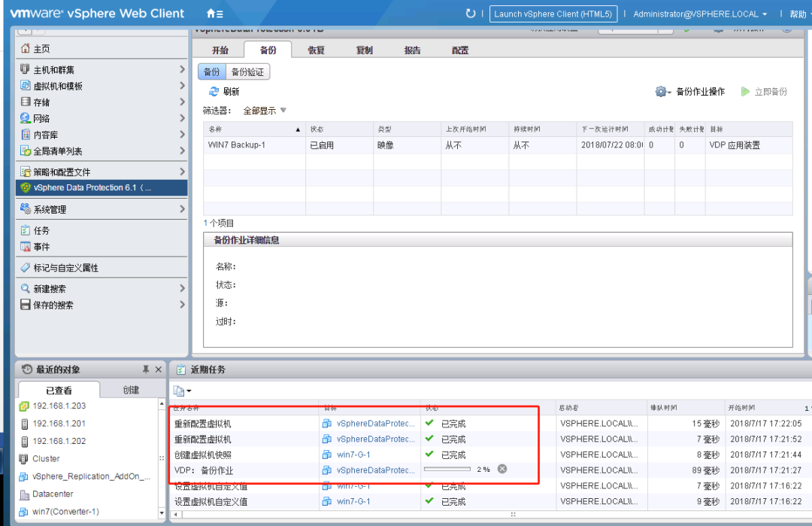Open win7-G-1 link in 创建虚拟机快照 row

(x=353, y=455)
